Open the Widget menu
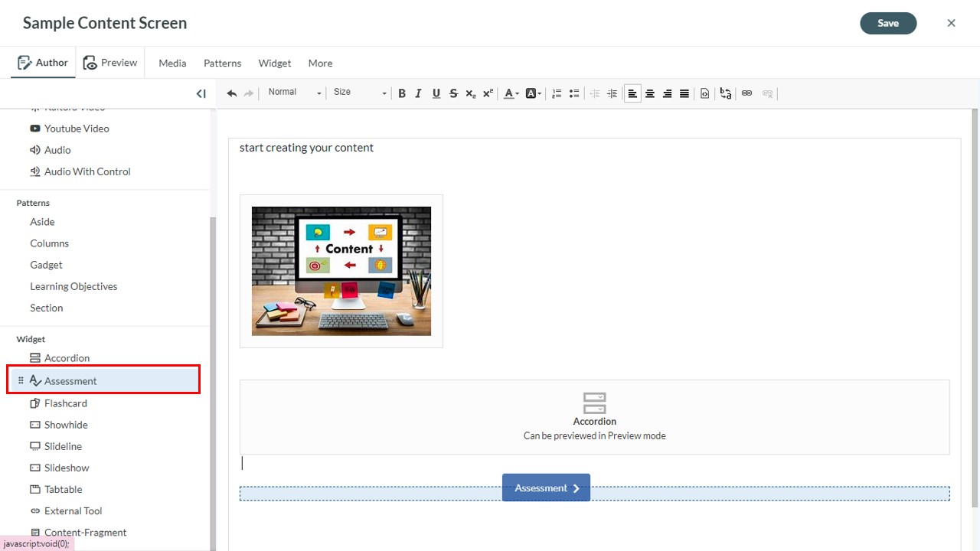 pos(275,64)
